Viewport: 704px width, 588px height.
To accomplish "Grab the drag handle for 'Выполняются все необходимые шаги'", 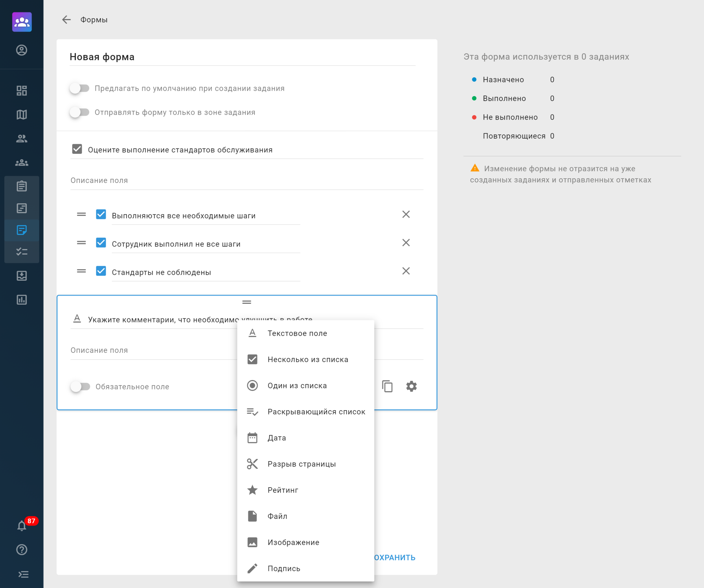I will coord(81,214).
